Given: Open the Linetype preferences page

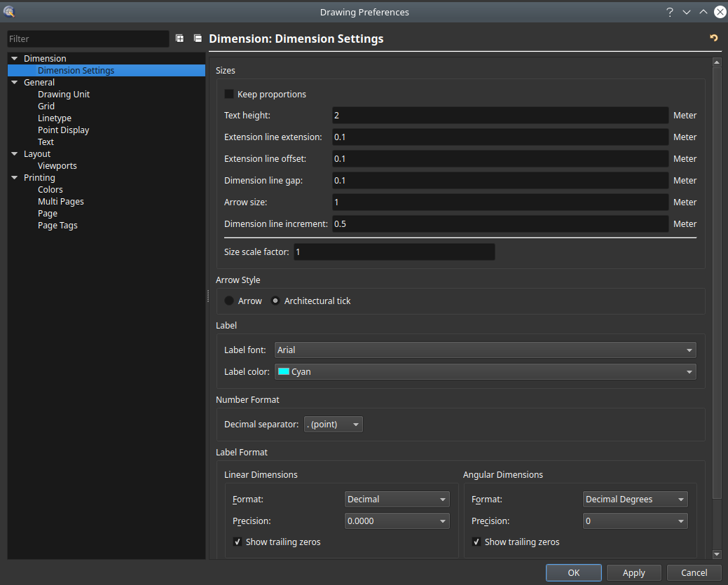Looking at the screenshot, I should click(x=55, y=118).
